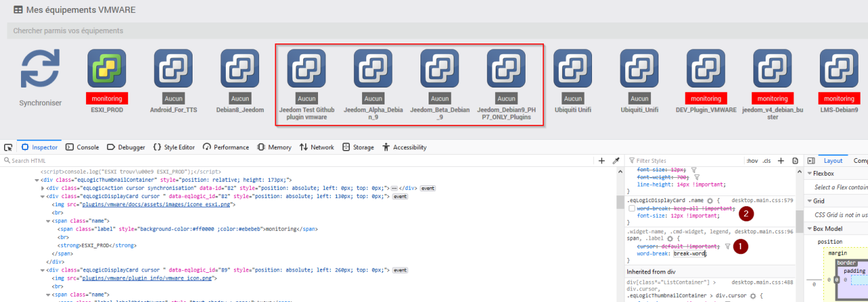This screenshot has height=302, width=868.
Task: Click the Synchroniser refresh icon
Action: (41, 69)
